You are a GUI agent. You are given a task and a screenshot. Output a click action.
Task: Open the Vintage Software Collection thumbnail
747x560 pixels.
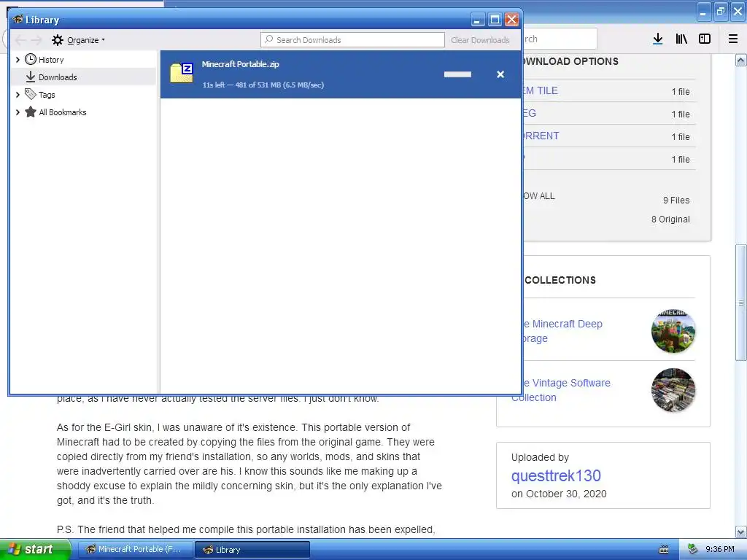pos(673,390)
